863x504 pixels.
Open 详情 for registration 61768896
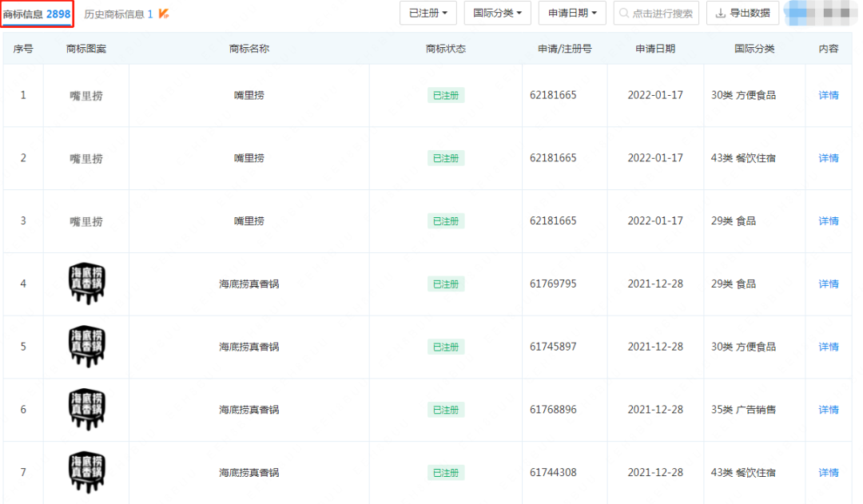coord(829,410)
